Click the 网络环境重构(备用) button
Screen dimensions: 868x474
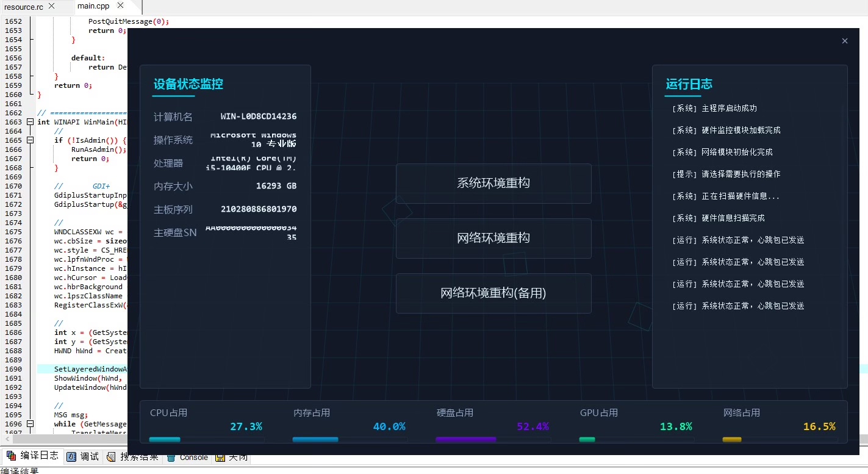493,293
